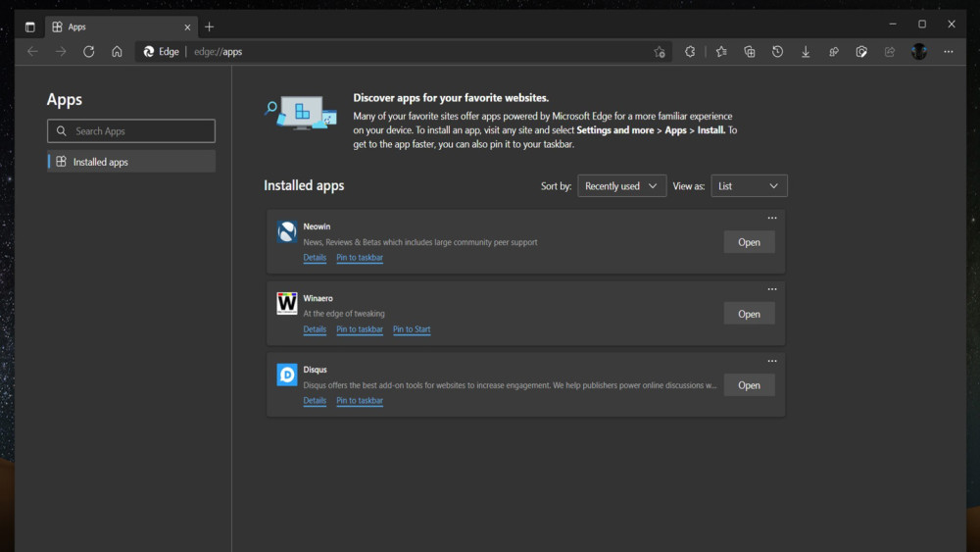The image size is (980, 552).
Task: Open Collections from the toolbar
Action: pos(750,52)
